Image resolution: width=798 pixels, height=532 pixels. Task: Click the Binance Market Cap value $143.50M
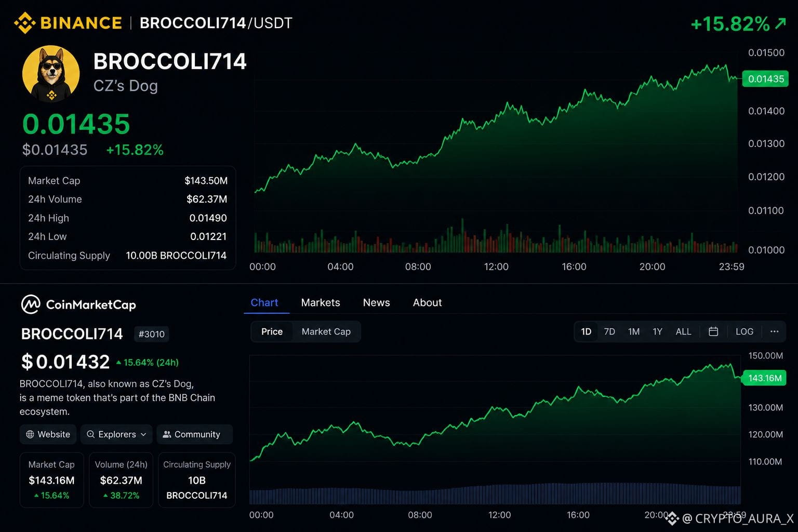[206, 181]
